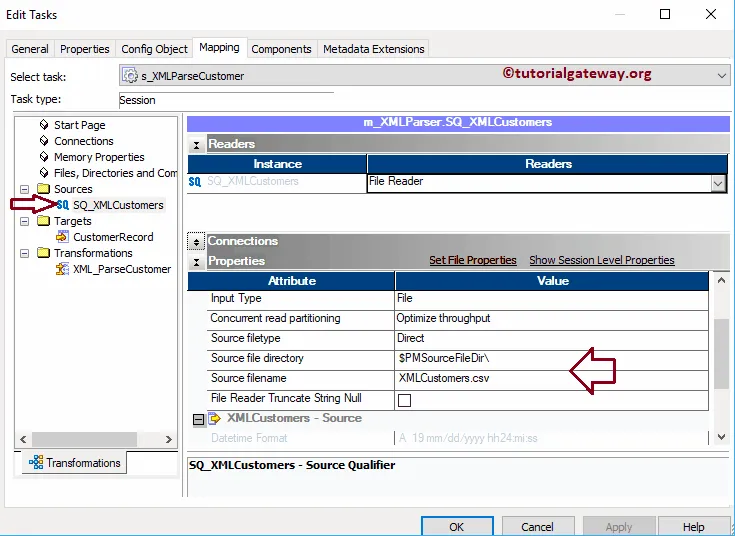Switch to the General tab
The height and width of the screenshot is (536, 735).
tap(30, 49)
